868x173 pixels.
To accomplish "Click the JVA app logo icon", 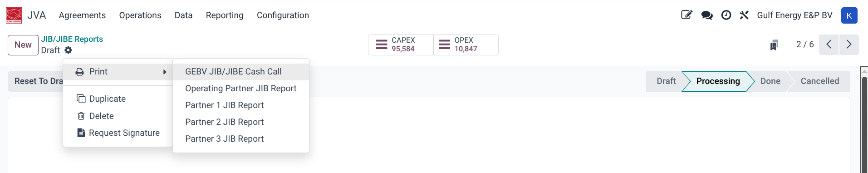I will (x=14, y=15).
